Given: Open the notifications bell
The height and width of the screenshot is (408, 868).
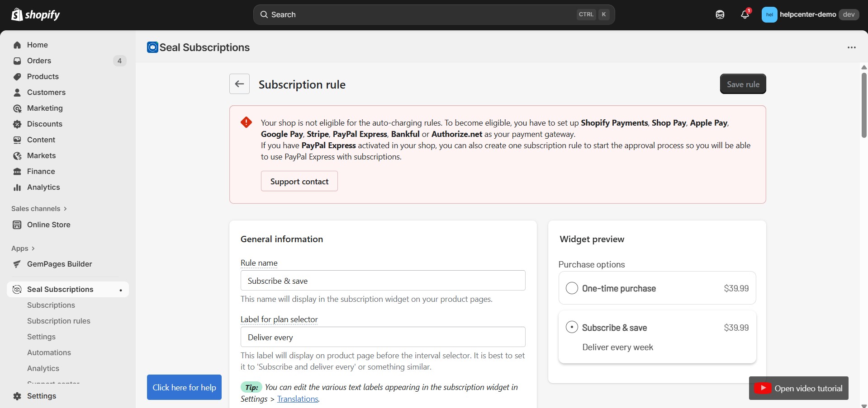Looking at the screenshot, I should coord(744,14).
